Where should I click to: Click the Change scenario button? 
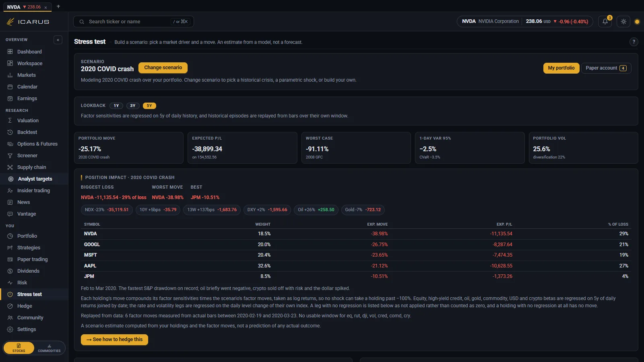tap(163, 68)
